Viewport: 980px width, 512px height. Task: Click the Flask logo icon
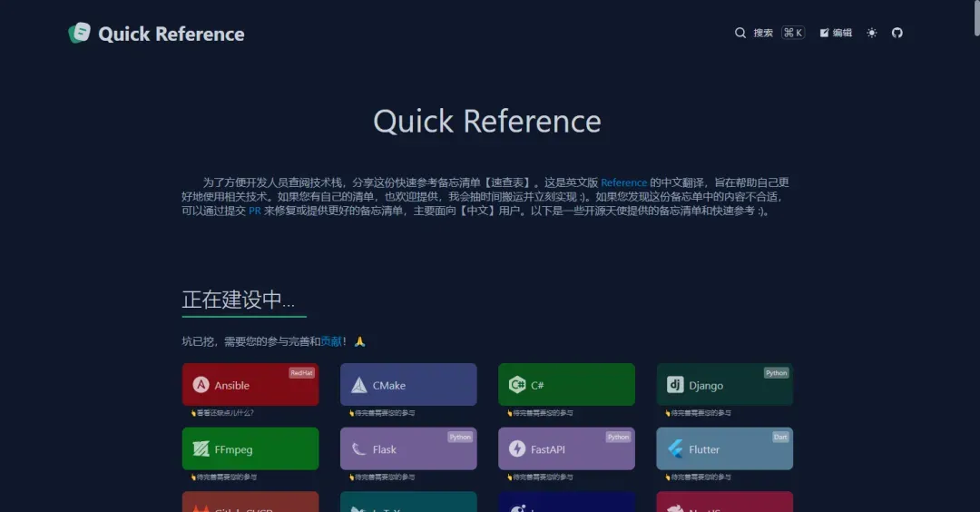tap(358, 448)
